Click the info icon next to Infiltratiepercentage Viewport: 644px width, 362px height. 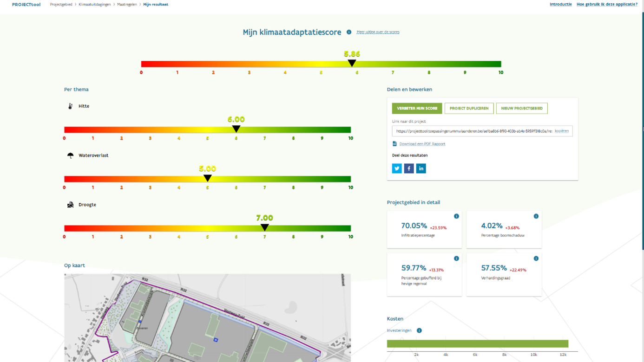(x=456, y=215)
